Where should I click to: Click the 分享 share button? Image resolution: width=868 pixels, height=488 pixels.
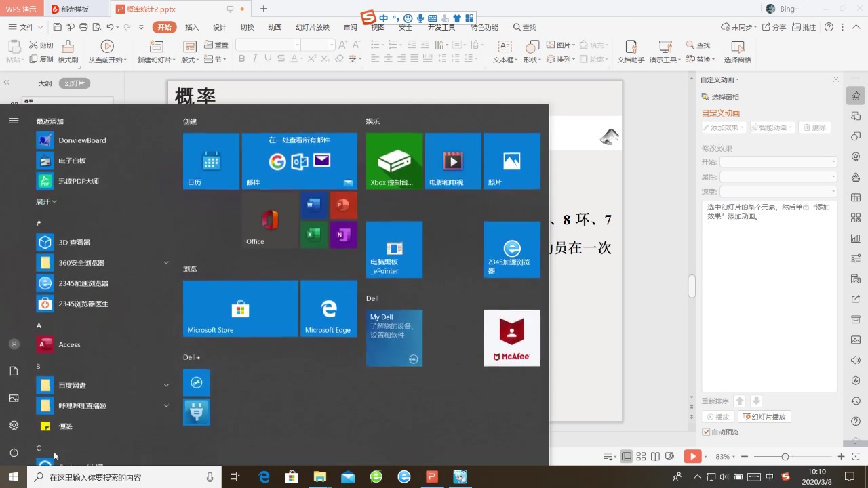(x=774, y=27)
